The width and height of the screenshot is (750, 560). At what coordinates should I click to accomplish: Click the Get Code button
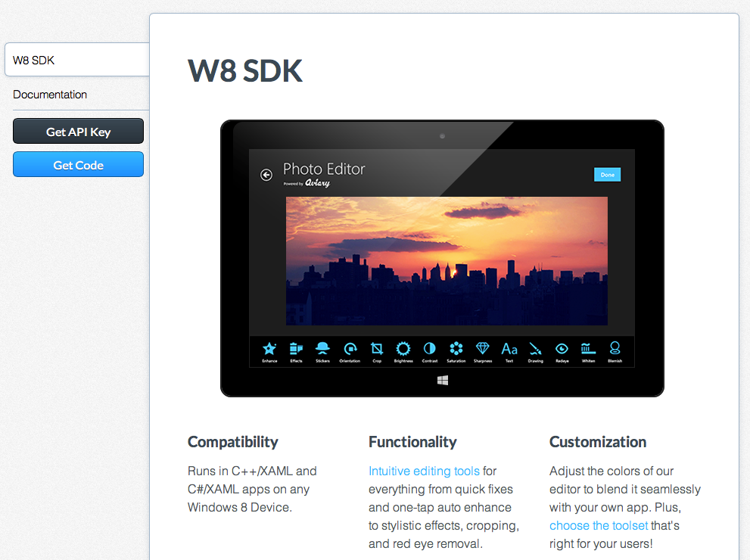79,164
